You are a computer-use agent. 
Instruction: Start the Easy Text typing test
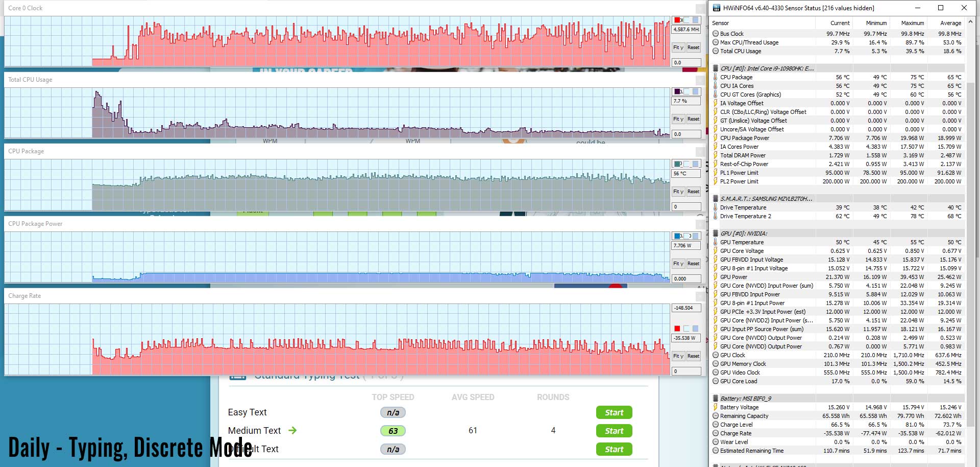point(614,412)
